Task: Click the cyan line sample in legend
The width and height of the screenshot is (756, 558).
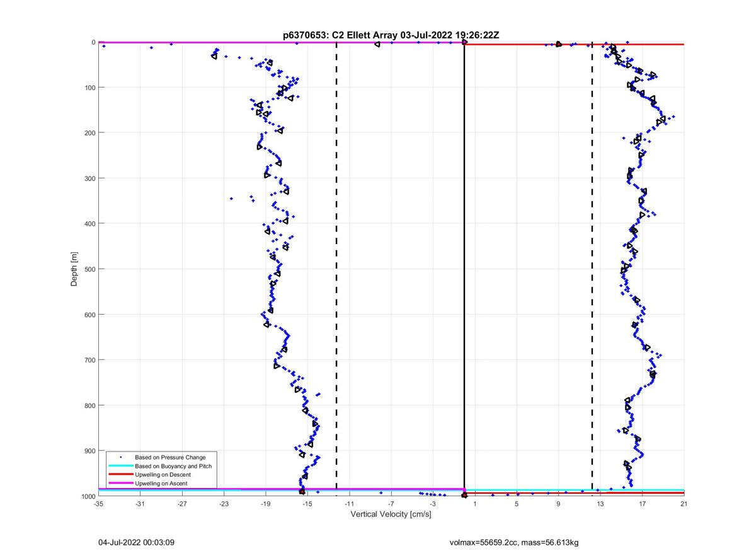Action: click(x=121, y=466)
